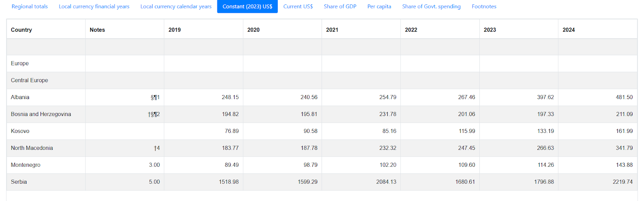View the Footnotes tab
Viewport: 644px width, 201px height.
484,6
